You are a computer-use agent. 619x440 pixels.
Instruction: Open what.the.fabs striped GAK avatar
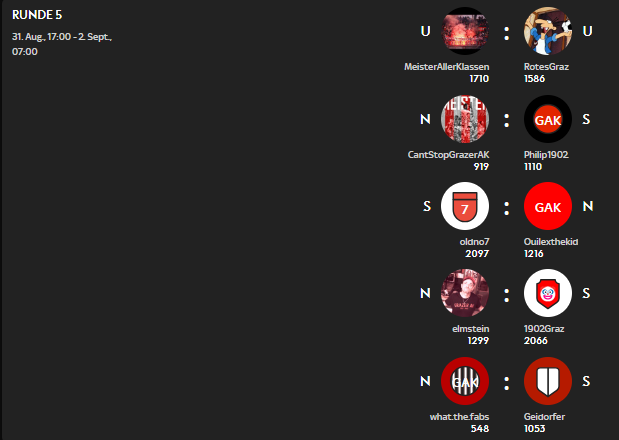coord(465,381)
